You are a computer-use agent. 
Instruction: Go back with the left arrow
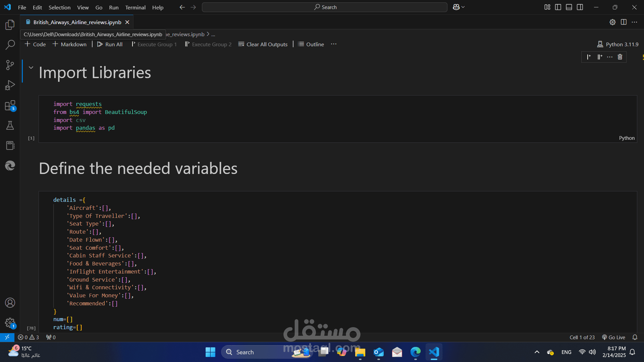(182, 7)
